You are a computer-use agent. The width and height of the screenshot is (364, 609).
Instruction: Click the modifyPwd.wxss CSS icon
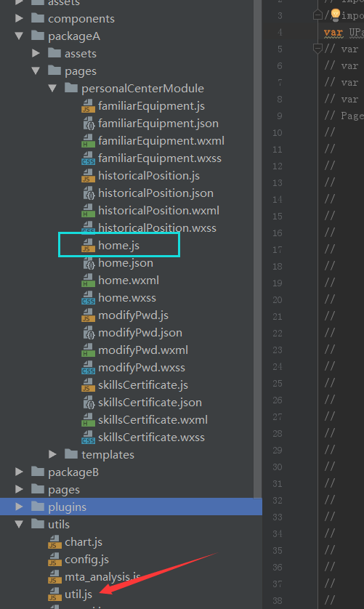click(x=88, y=368)
